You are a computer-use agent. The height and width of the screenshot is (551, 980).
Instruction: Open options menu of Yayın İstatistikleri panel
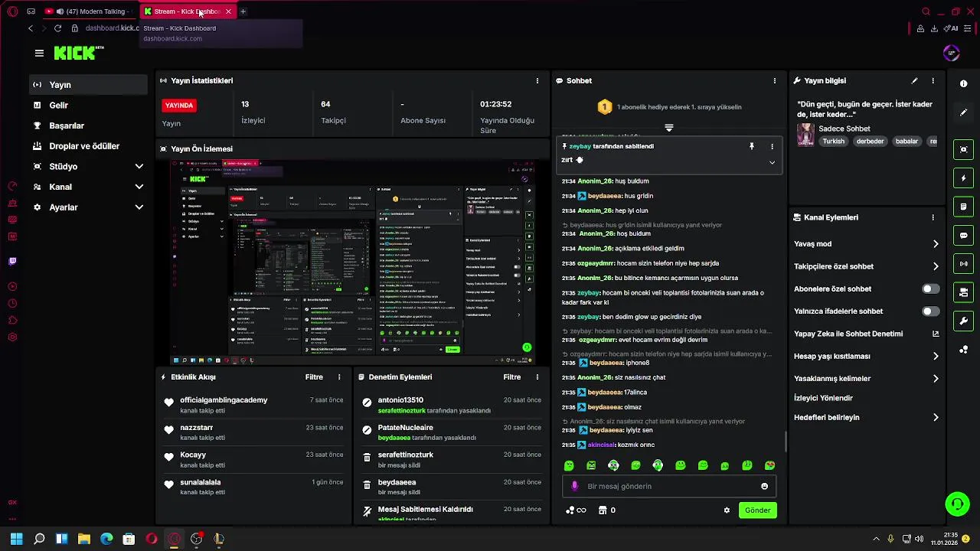click(x=537, y=80)
